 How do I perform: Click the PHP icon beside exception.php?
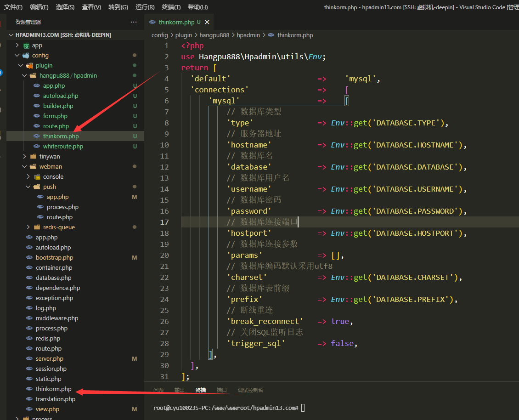coord(29,298)
